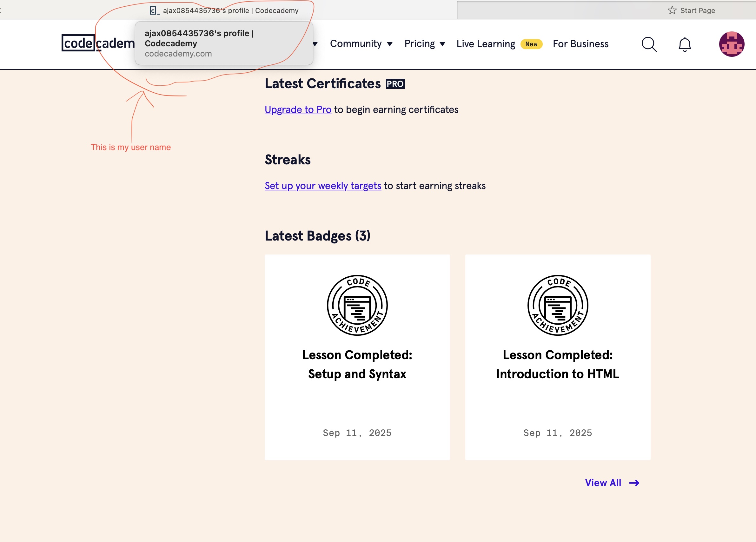This screenshot has height=542, width=756.
Task: Open the user avatar profile menu
Action: point(731,44)
